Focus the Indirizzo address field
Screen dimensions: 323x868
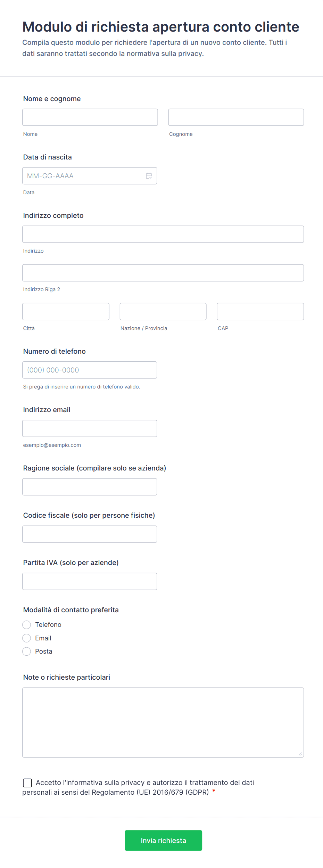tap(163, 234)
